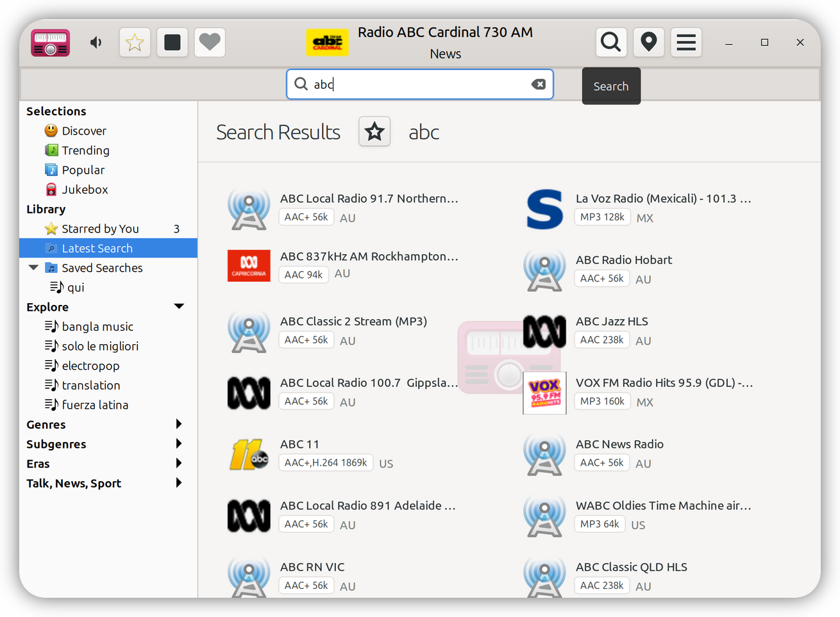The width and height of the screenshot is (840, 617).
Task: Click ABC Capricornia red logo thumbnail
Action: [x=249, y=266]
